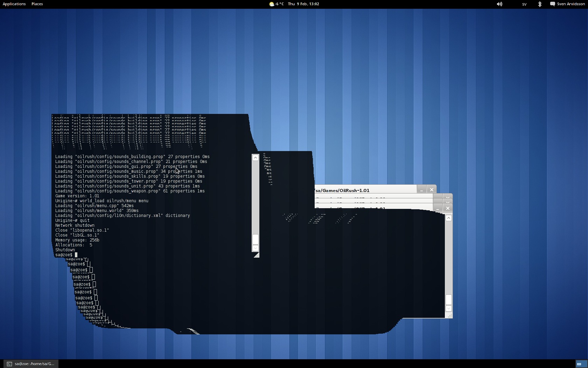This screenshot has width=588, height=368.
Task: Click the left terminal's resize grip
Action: (257, 255)
